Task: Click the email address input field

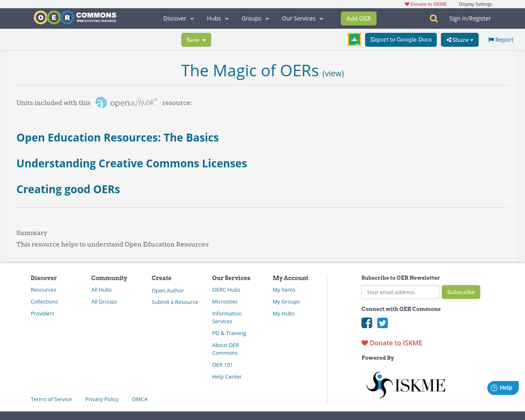Action: pos(400,292)
